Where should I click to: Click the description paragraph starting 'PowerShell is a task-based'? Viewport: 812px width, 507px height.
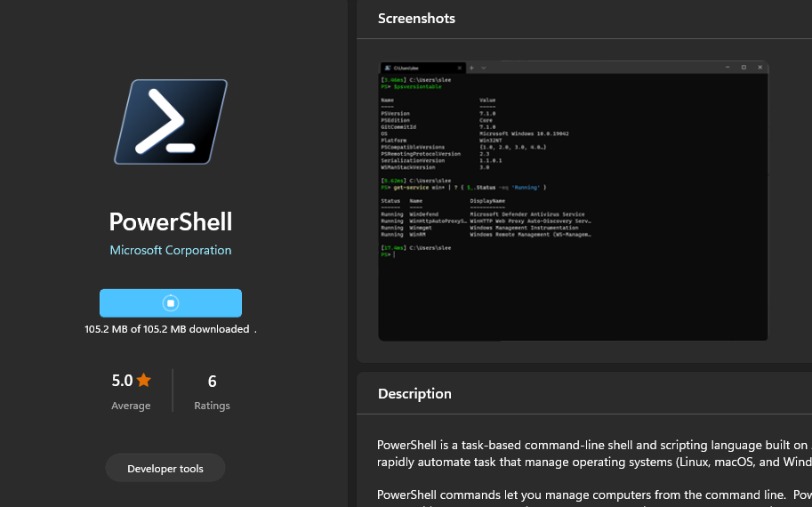594,454
